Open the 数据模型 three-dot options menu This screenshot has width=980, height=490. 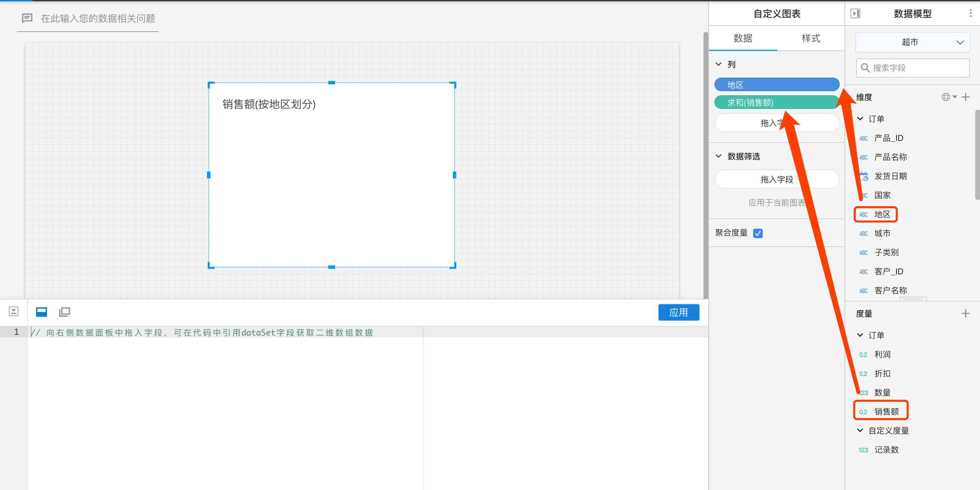[970, 13]
